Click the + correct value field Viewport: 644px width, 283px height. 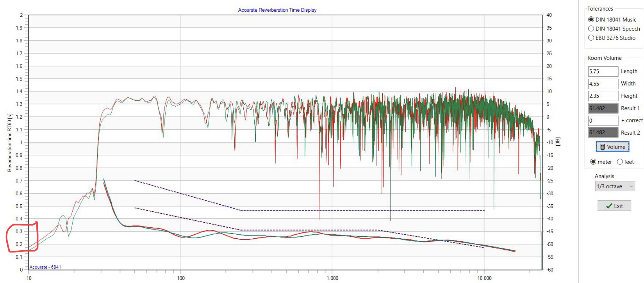(603, 120)
